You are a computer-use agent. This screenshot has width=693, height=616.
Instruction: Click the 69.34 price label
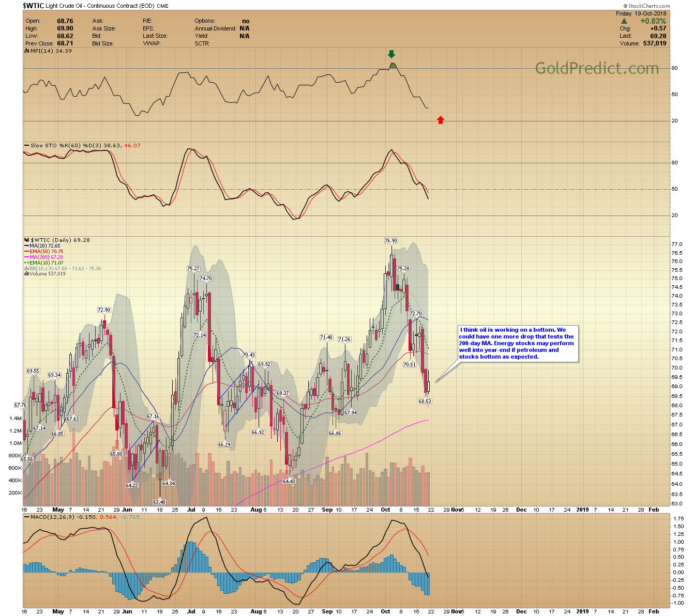(54, 375)
